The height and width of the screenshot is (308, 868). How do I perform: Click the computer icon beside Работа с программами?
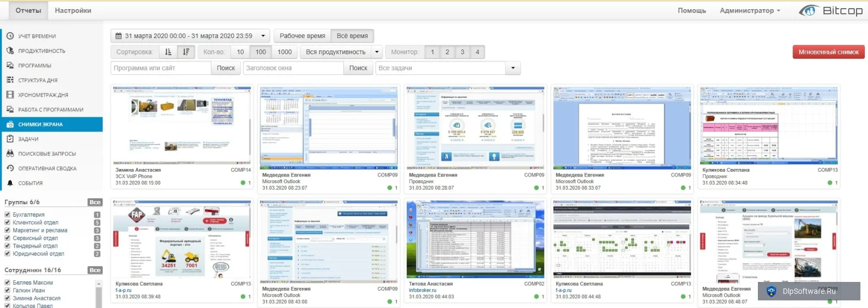(x=10, y=109)
